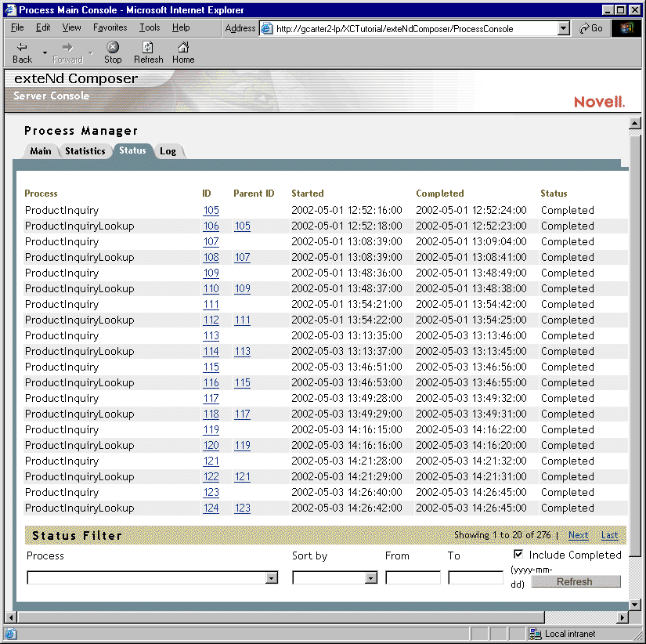Open process ID 118 link
This screenshot has height=644, width=646.
pos(211,414)
